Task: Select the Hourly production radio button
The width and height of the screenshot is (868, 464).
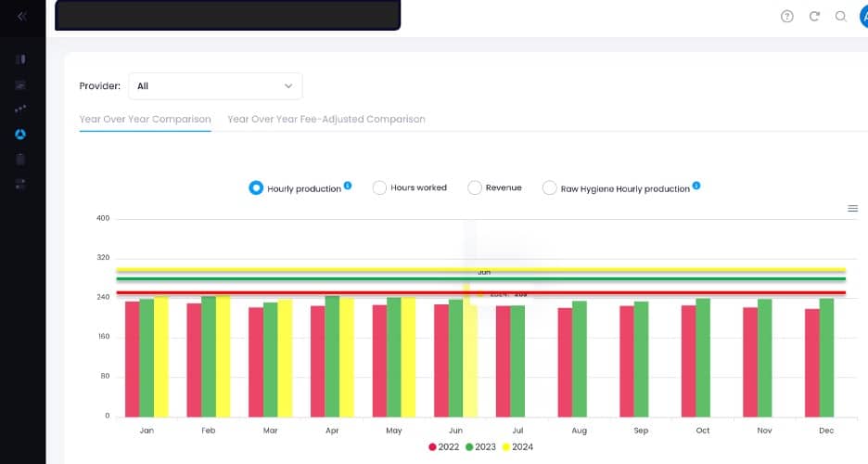Action: click(256, 188)
